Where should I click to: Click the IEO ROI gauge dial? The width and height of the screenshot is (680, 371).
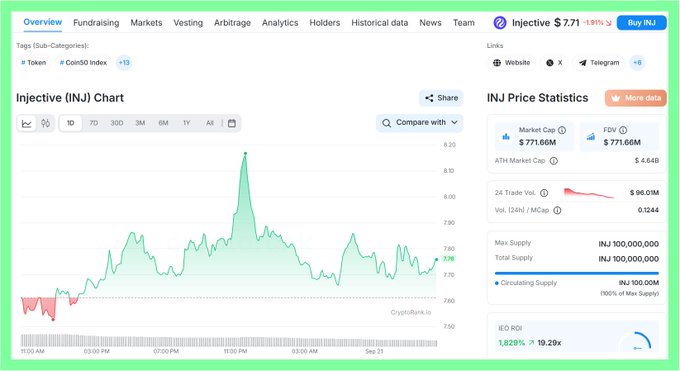point(635,342)
